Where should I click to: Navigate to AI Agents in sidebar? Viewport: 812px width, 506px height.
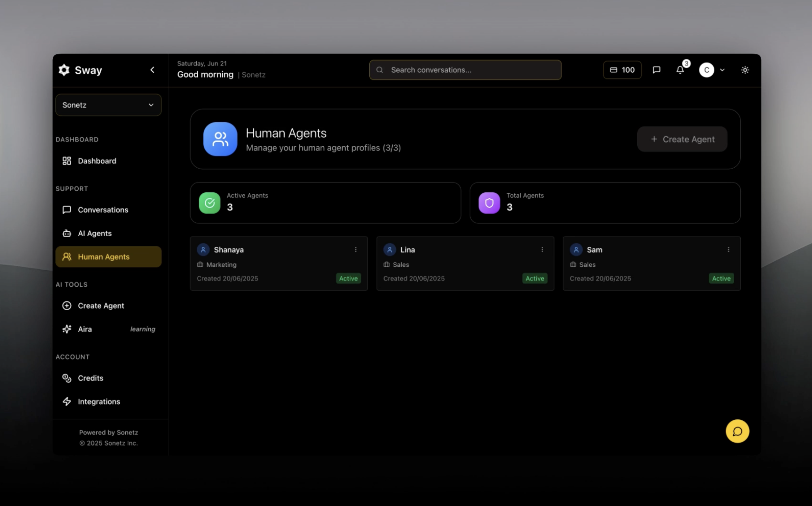click(94, 233)
